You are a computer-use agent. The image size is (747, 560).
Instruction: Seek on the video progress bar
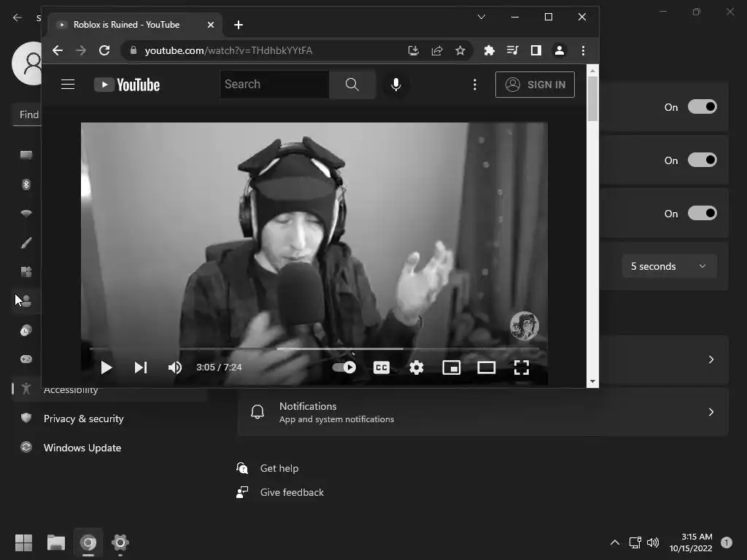(x=314, y=349)
